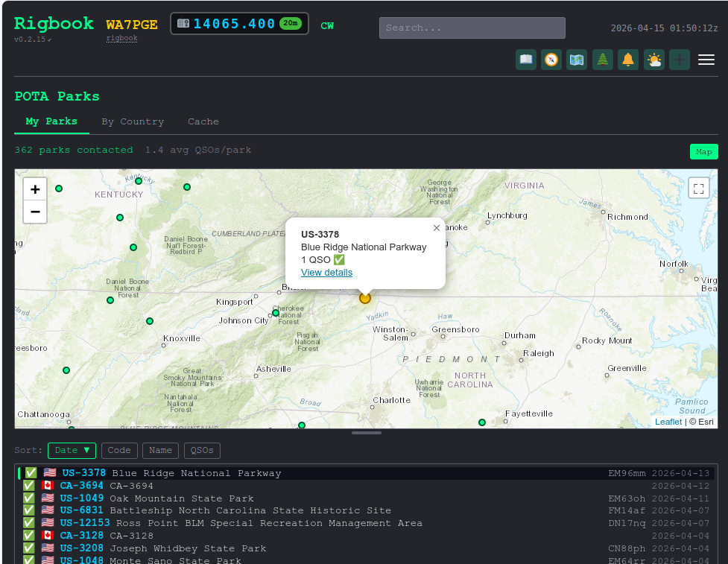Screen dimensions: 728x564
Task: Click the Search field
Action: point(471,28)
